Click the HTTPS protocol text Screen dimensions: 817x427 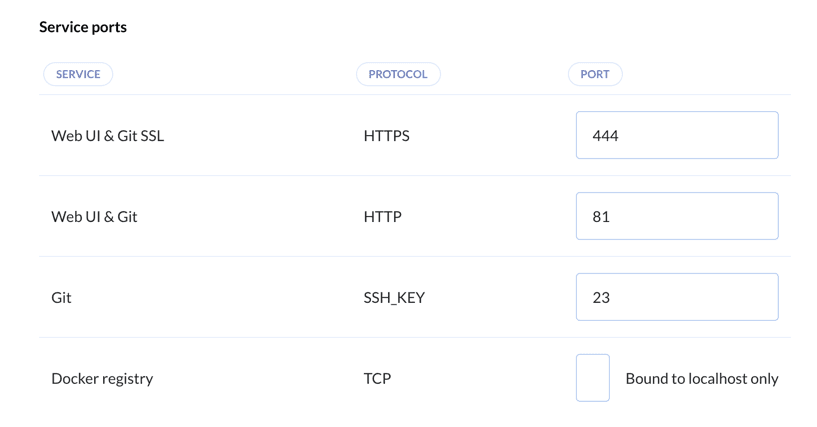[387, 136]
